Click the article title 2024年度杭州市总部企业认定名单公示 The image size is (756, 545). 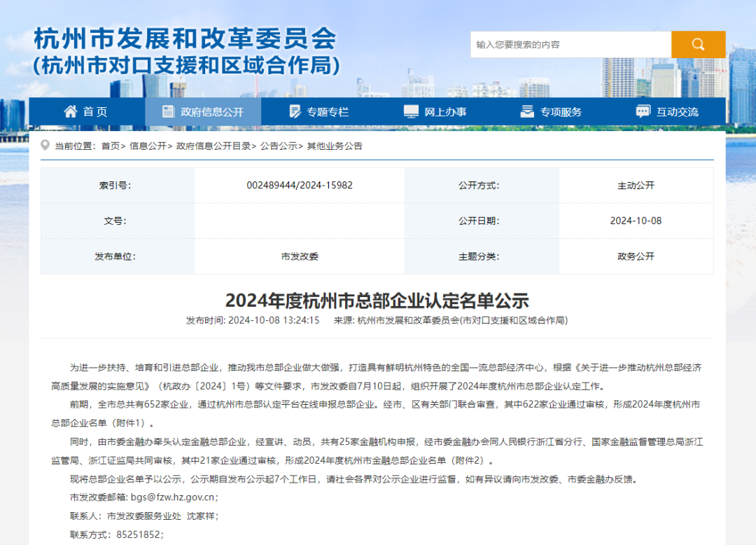click(x=377, y=301)
